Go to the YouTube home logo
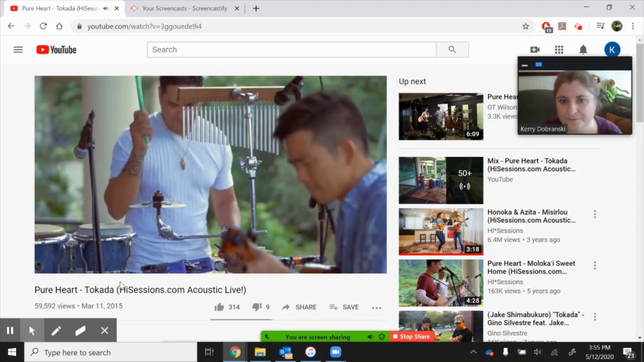Image resolution: width=644 pixels, height=362 pixels. point(56,49)
